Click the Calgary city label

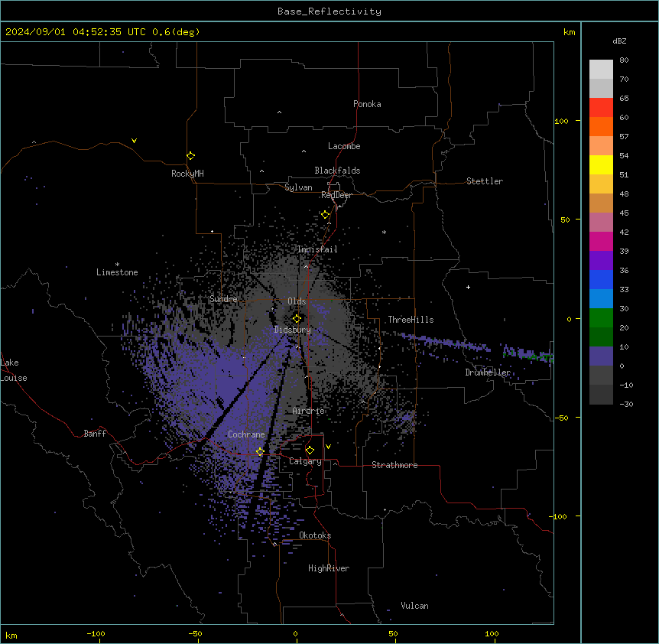pos(306,461)
